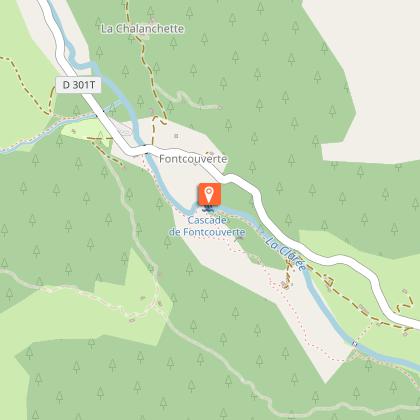Viewport: 420px width, 420px height.
Task: Click the footbridge icon on lower La Clarée
Action: 355,343
